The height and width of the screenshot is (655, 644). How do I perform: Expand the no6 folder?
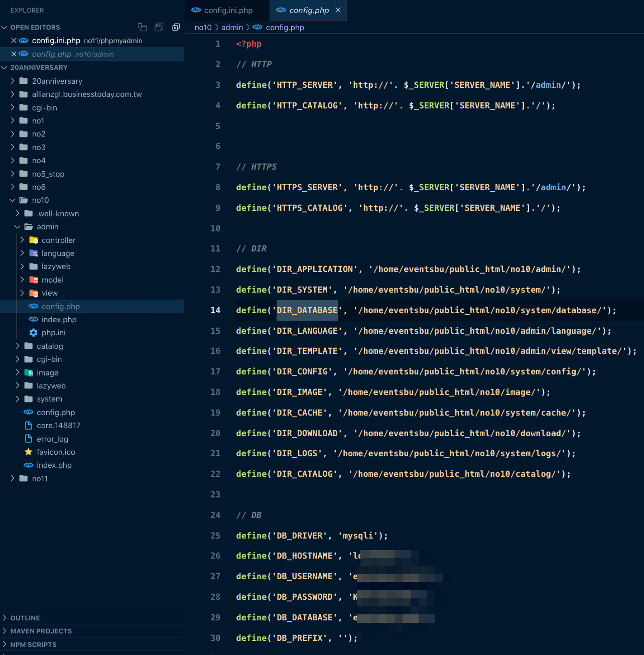pyautogui.click(x=13, y=187)
